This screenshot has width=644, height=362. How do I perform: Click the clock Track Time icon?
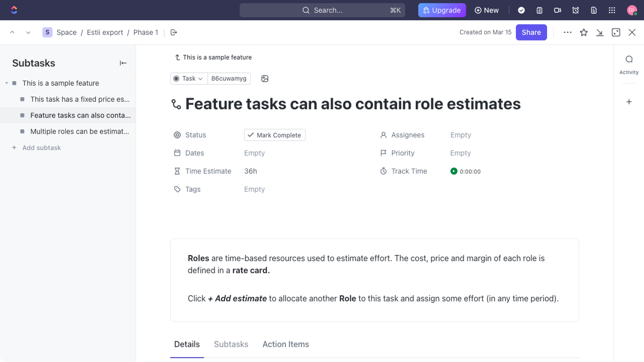click(383, 171)
